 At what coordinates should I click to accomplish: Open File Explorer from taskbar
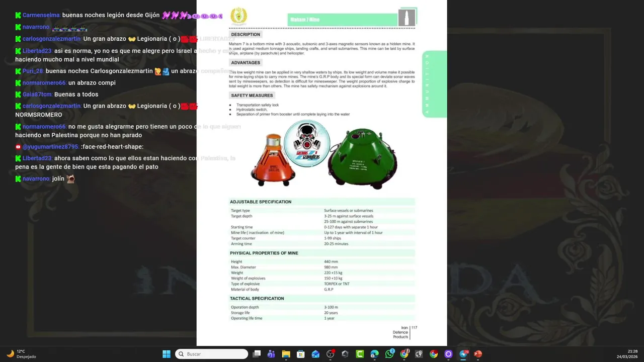(x=286, y=354)
